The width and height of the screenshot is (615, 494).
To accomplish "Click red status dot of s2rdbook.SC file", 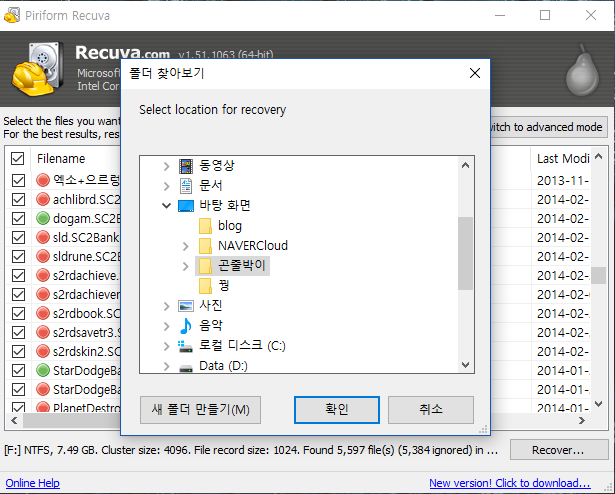I will pyautogui.click(x=43, y=314).
